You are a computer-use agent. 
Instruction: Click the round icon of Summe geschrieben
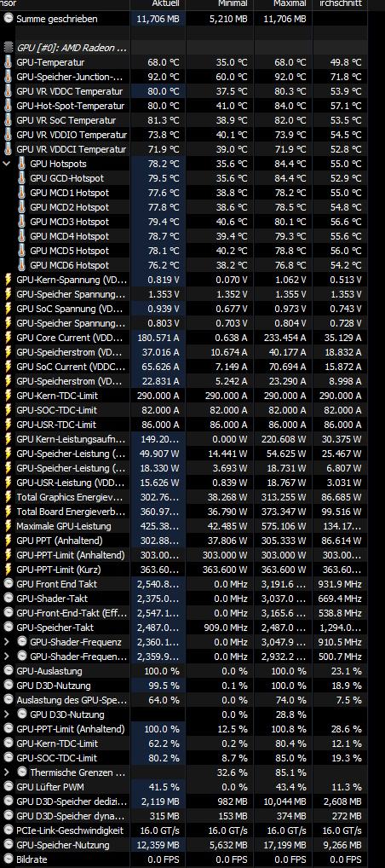click(9, 19)
